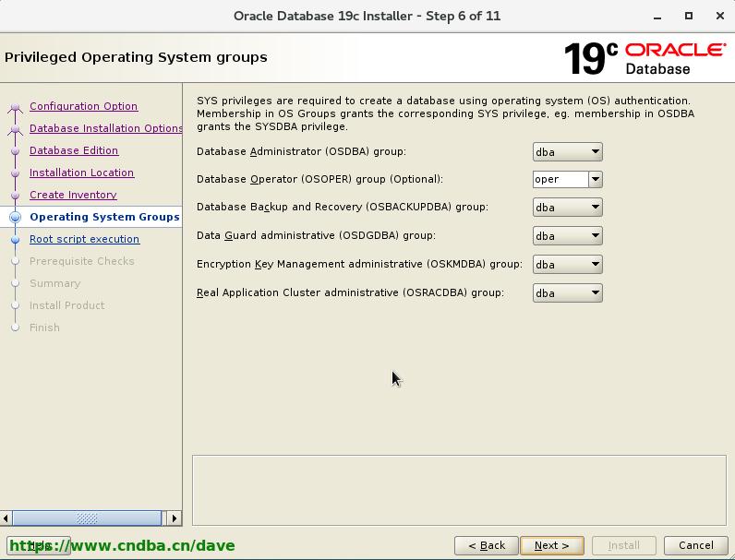Click the Create Inventory step bullet icon
The image size is (735, 560).
tap(15, 195)
